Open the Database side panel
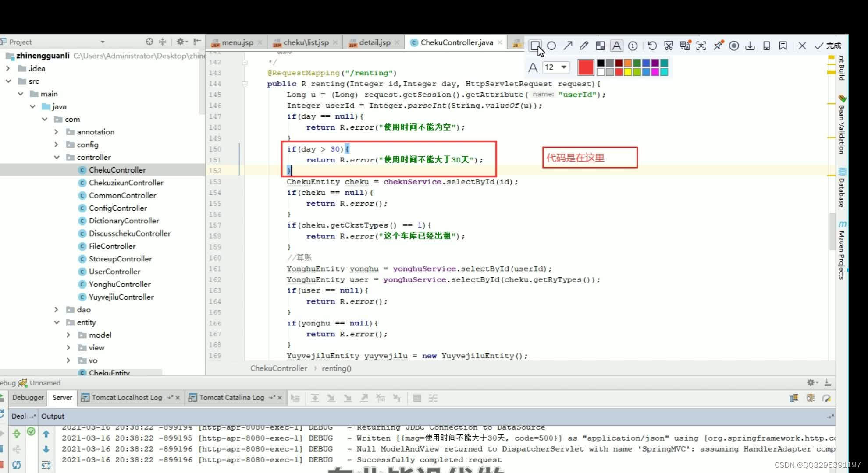The width and height of the screenshot is (868, 473). [842, 187]
